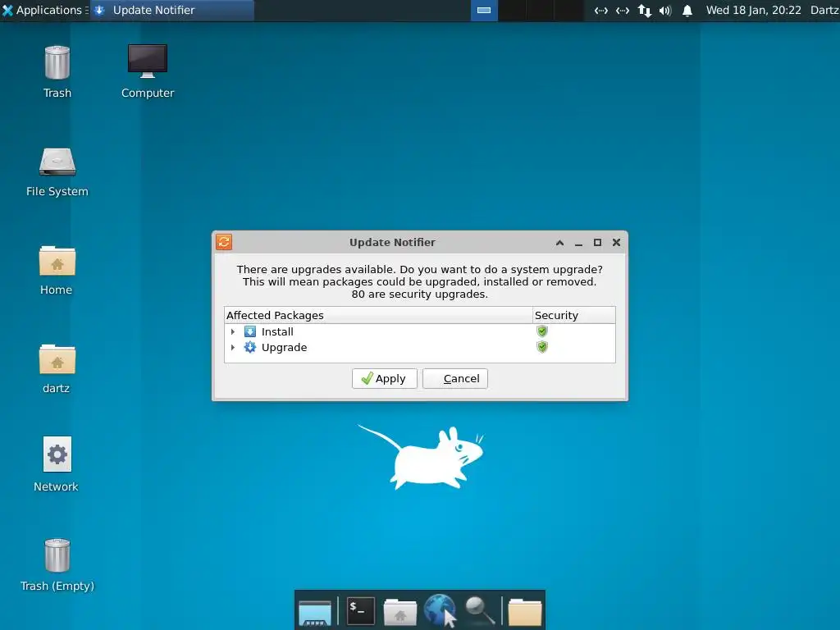Roll up the Update Notifier window
Image resolution: width=840 pixels, height=630 pixels.
[x=559, y=243]
